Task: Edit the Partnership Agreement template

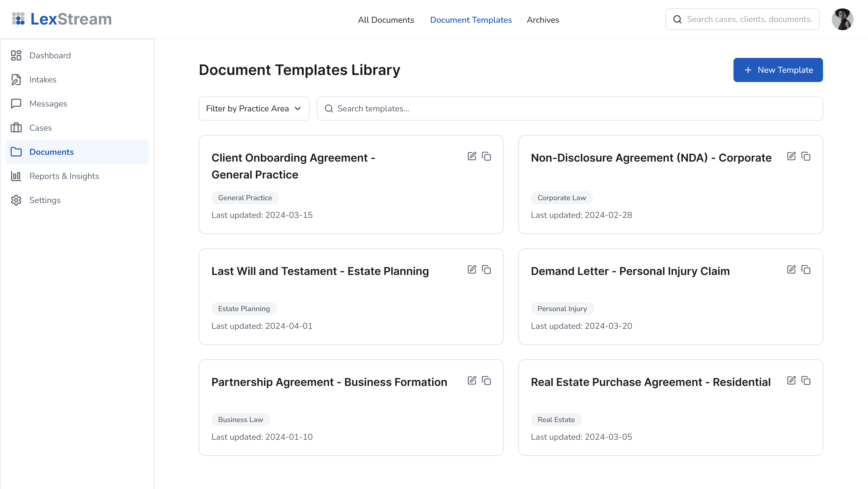Action: (472, 380)
